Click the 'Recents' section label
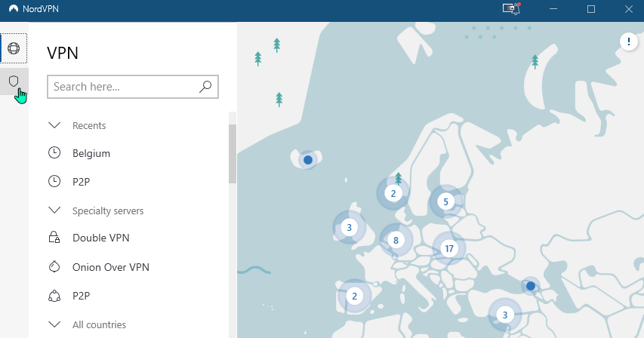This screenshot has height=338, width=644. click(x=89, y=125)
